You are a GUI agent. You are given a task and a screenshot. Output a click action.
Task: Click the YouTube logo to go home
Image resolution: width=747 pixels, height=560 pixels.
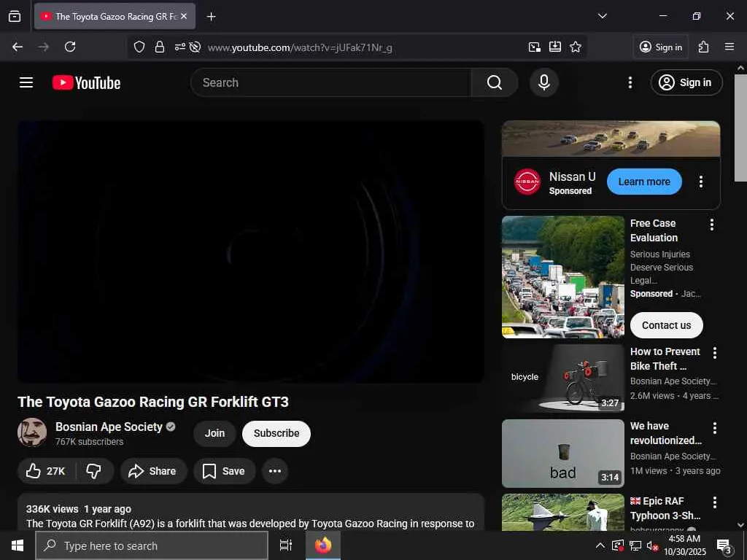[86, 82]
